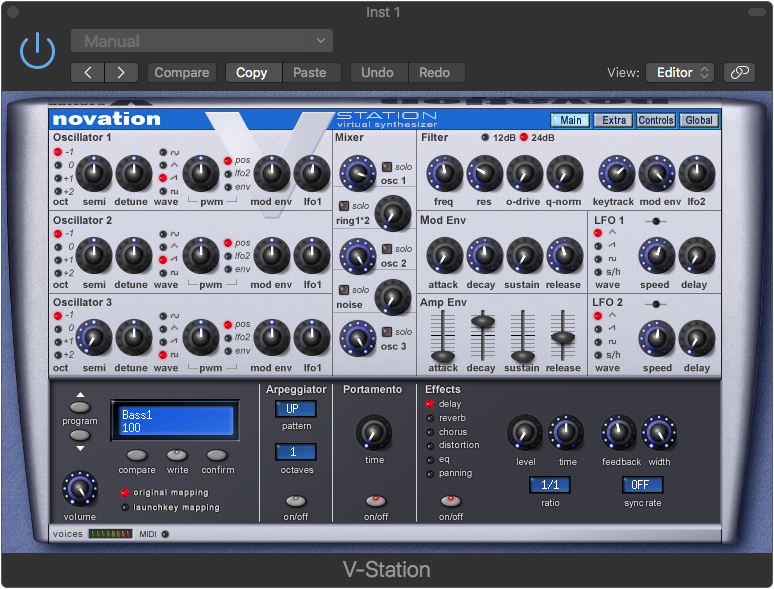Select 12dB filter slope
774x589 pixels.
[x=485, y=137]
